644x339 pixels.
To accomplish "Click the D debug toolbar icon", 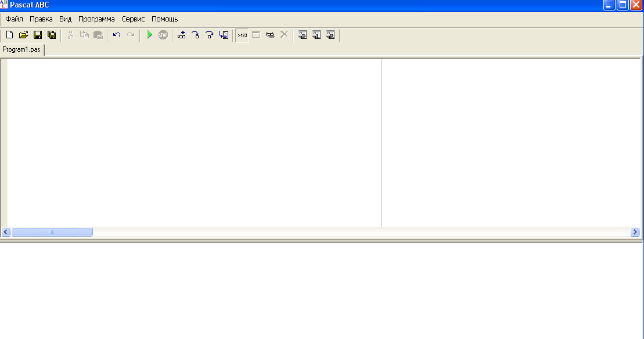I will (303, 35).
